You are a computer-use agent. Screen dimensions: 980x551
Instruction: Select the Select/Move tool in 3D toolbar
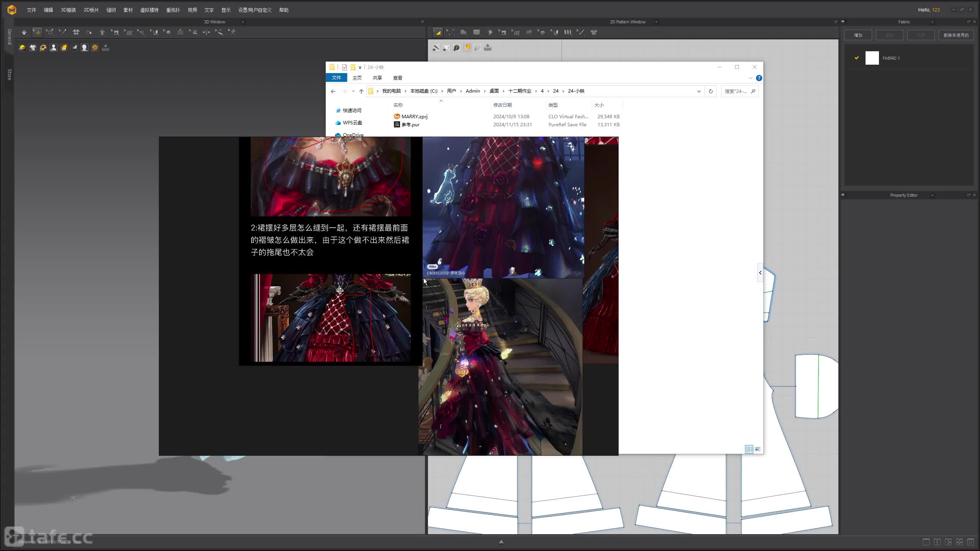point(37,33)
